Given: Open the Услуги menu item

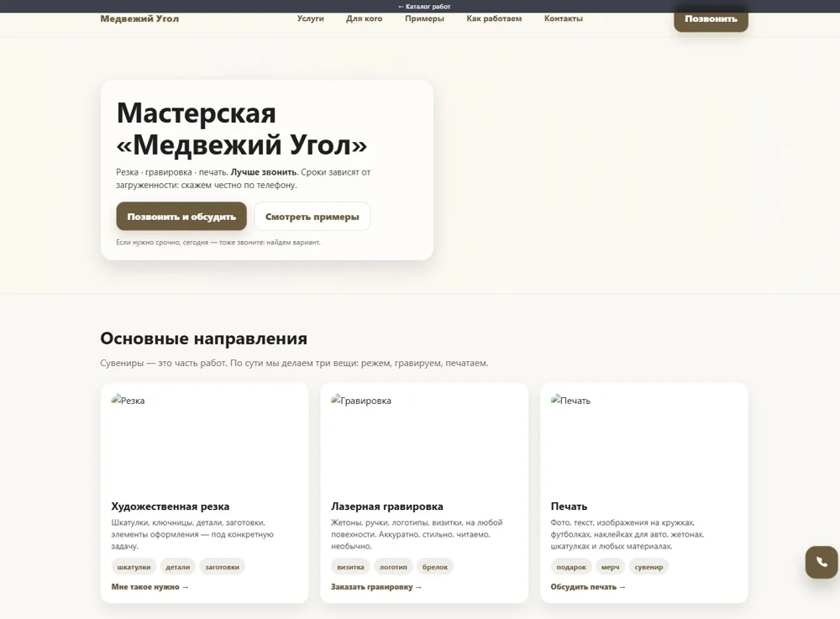Looking at the screenshot, I should click(311, 18).
